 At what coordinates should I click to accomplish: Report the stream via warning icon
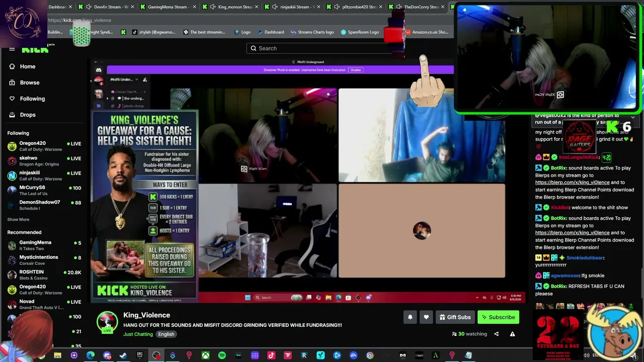[512, 334]
